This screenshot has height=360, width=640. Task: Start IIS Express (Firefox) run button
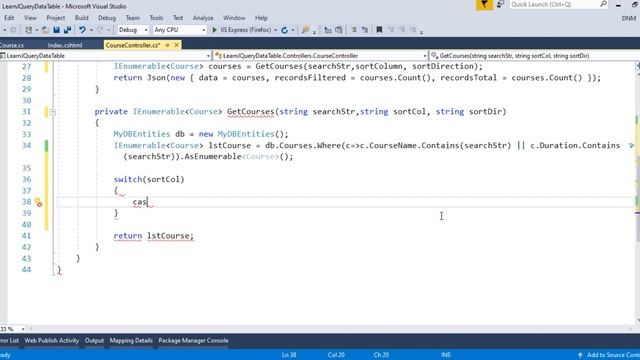point(242,30)
